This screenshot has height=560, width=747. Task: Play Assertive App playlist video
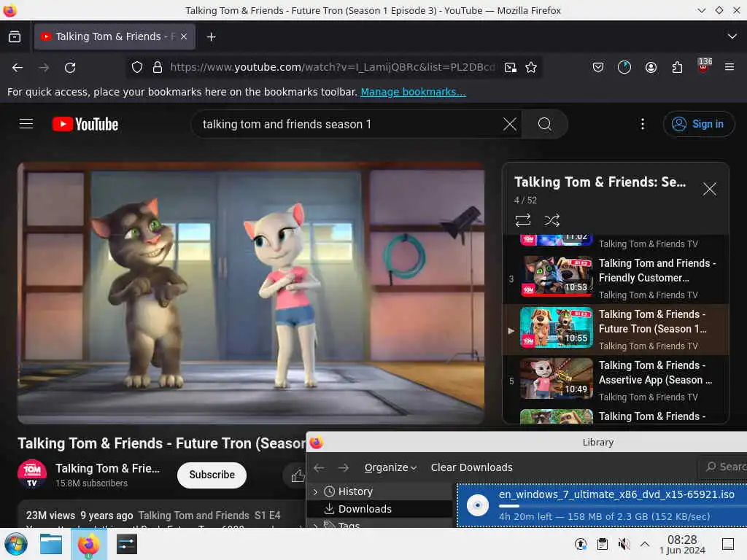616,381
